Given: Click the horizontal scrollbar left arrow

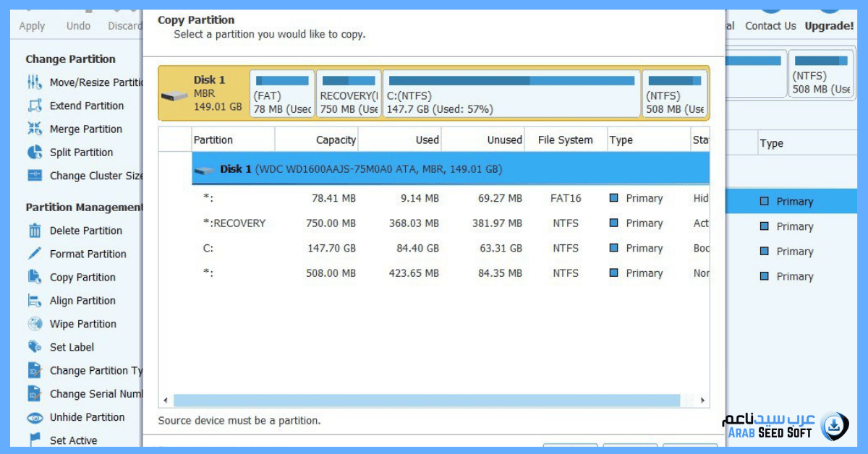Looking at the screenshot, I should (x=166, y=401).
